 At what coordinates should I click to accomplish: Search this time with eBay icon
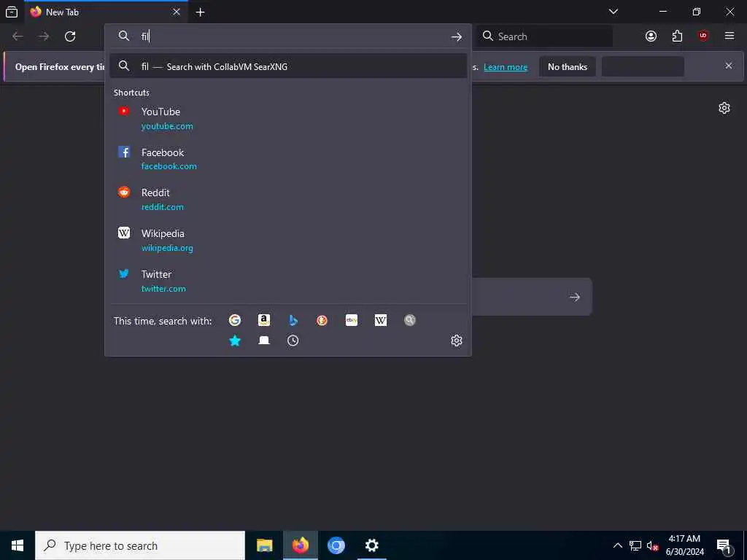(x=352, y=321)
